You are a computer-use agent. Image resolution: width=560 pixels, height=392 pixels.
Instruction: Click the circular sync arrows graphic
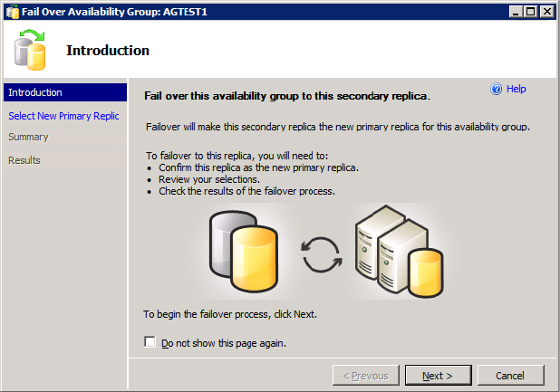[x=320, y=254]
